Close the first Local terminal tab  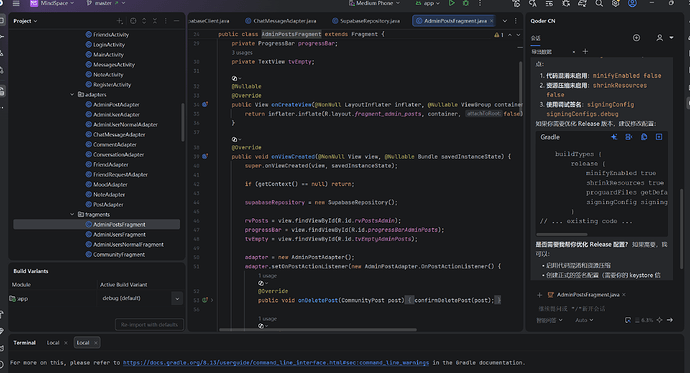point(66,343)
